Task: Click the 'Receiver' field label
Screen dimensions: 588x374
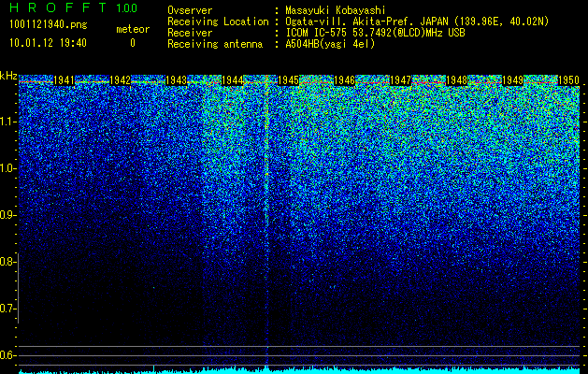Action: click(190, 33)
